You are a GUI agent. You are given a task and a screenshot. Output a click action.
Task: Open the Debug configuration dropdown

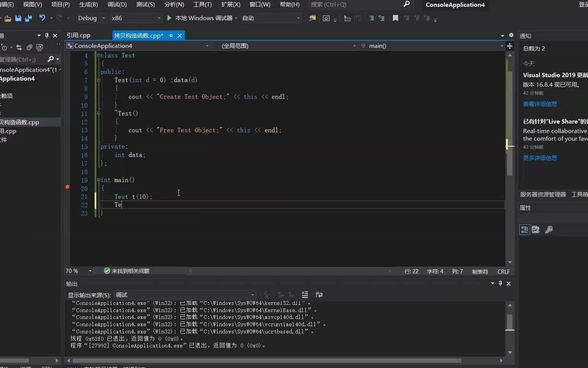point(91,18)
